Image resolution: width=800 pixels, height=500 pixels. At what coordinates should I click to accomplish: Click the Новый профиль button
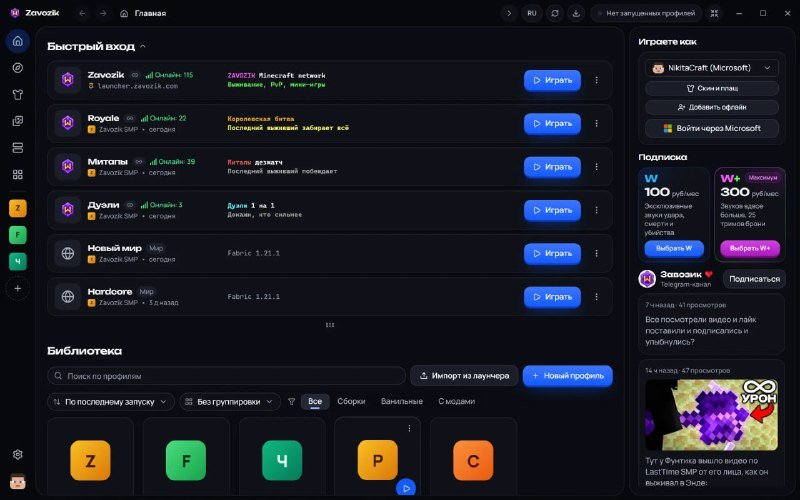(x=568, y=376)
